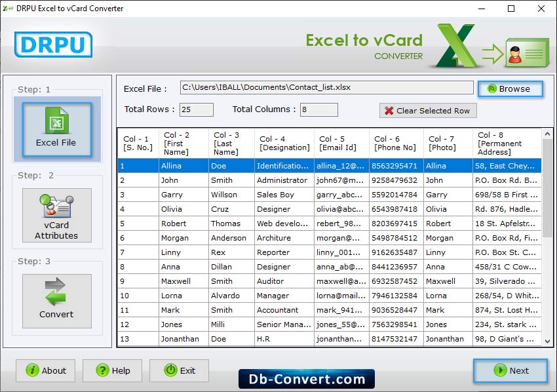This screenshot has height=392, width=557.
Task: Click the Manager designation cell
Action: click(x=284, y=296)
